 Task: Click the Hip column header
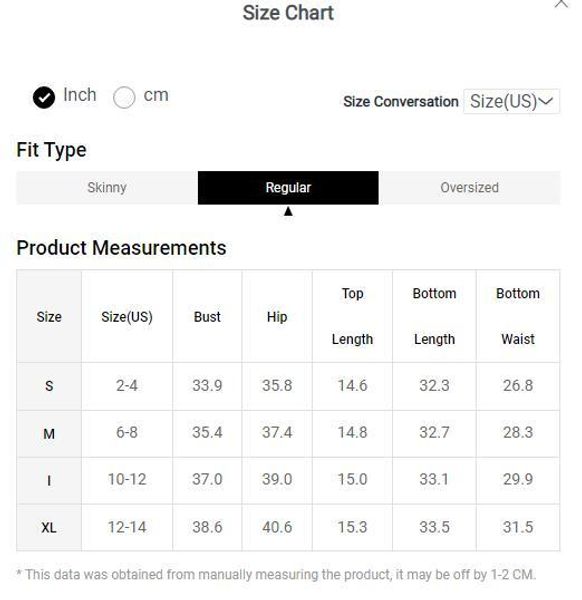point(277,316)
